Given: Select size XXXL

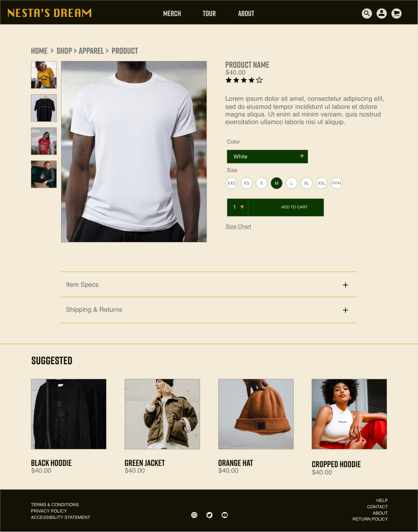Looking at the screenshot, I should (x=337, y=183).
